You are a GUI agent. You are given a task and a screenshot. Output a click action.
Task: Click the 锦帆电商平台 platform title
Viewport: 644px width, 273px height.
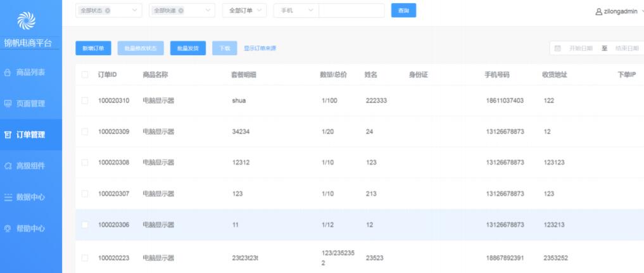(x=28, y=43)
